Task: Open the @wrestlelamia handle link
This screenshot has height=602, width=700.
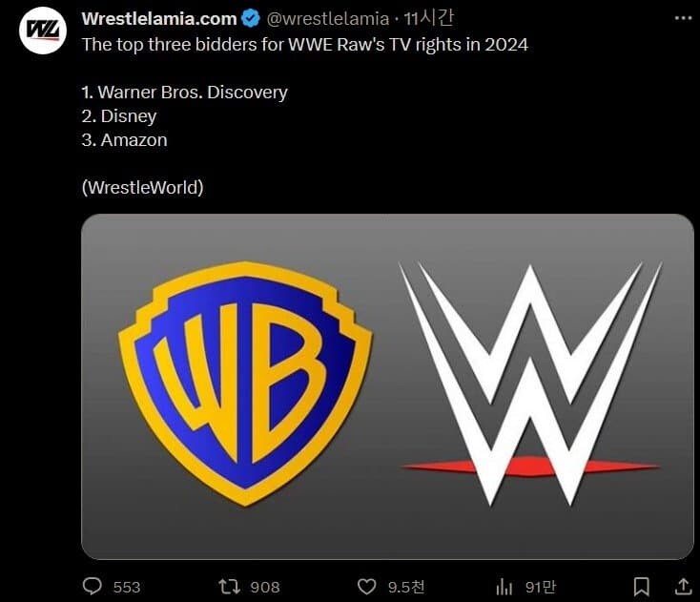Action: click(x=328, y=19)
